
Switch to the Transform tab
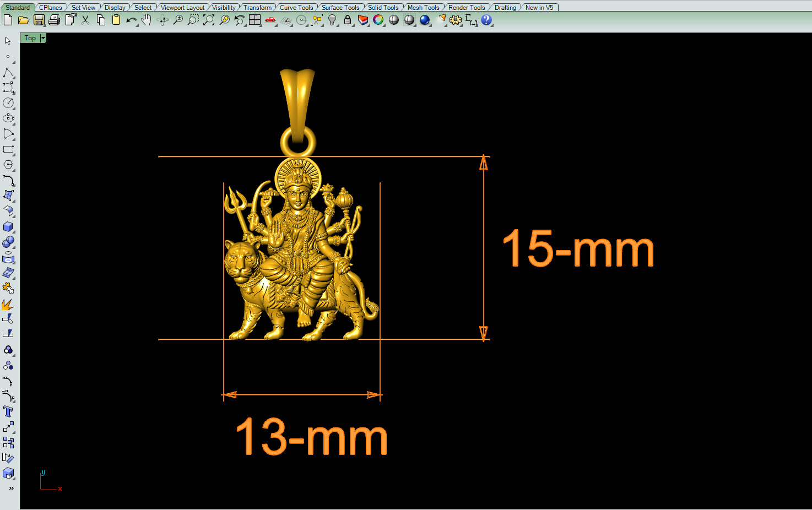coord(258,7)
